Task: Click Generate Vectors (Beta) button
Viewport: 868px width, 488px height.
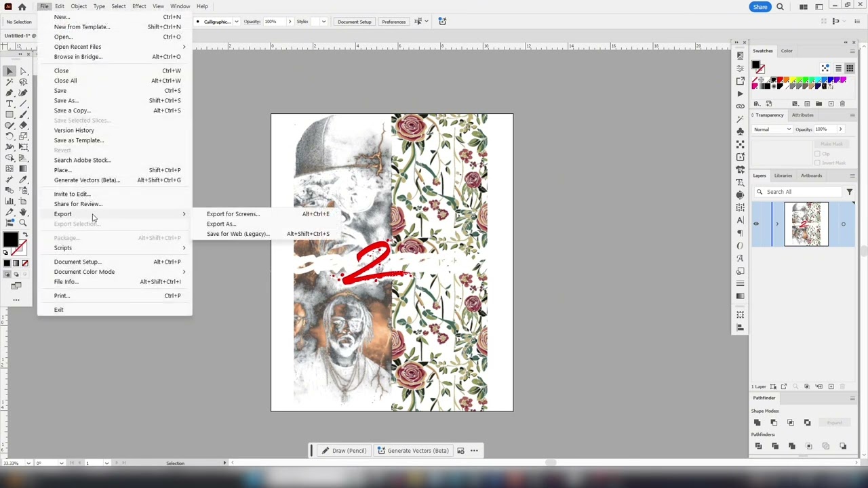Action: 413,451
